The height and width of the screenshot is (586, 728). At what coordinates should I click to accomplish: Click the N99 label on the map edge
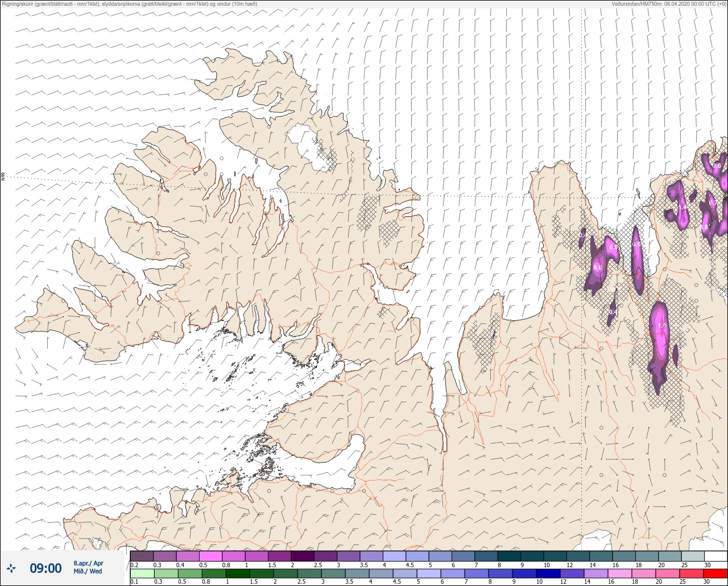(x=3, y=177)
